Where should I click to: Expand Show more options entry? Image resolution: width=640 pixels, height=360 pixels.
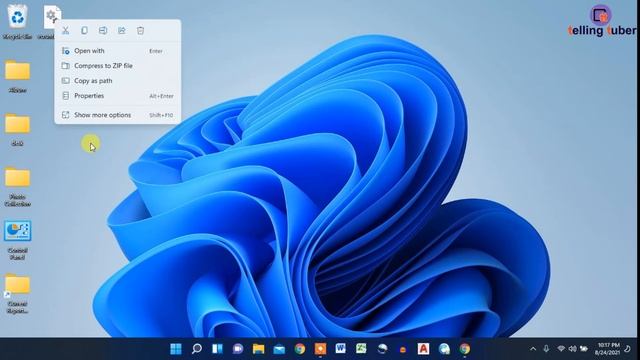click(118, 115)
